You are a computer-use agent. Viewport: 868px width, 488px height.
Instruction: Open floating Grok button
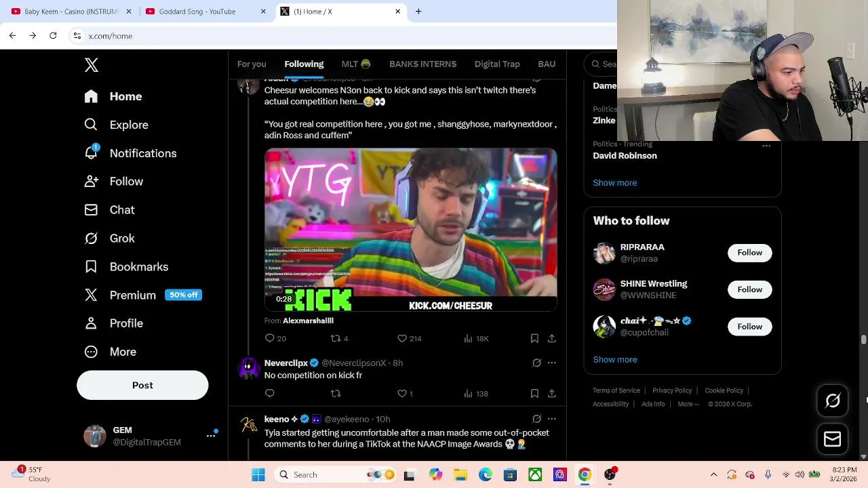pyautogui.click(x=833, y=401)
